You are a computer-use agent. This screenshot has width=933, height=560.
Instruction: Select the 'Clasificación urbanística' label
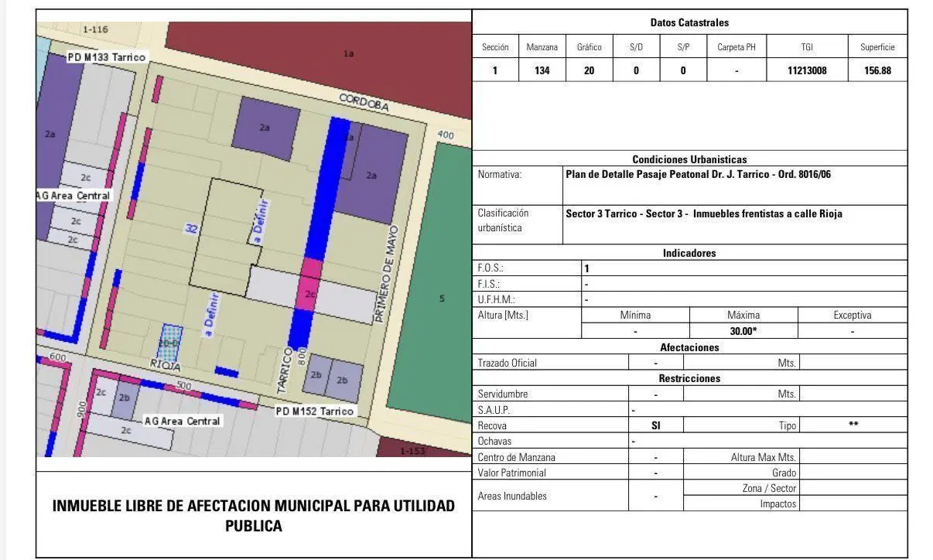coord(504,220)
